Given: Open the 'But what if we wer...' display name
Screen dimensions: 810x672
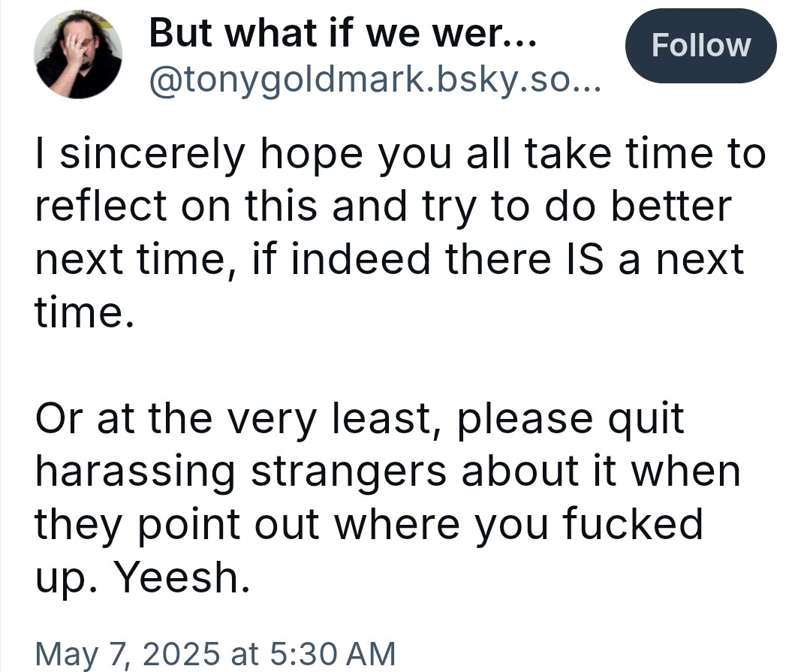Looking at the screenshot, I should 343,32.
